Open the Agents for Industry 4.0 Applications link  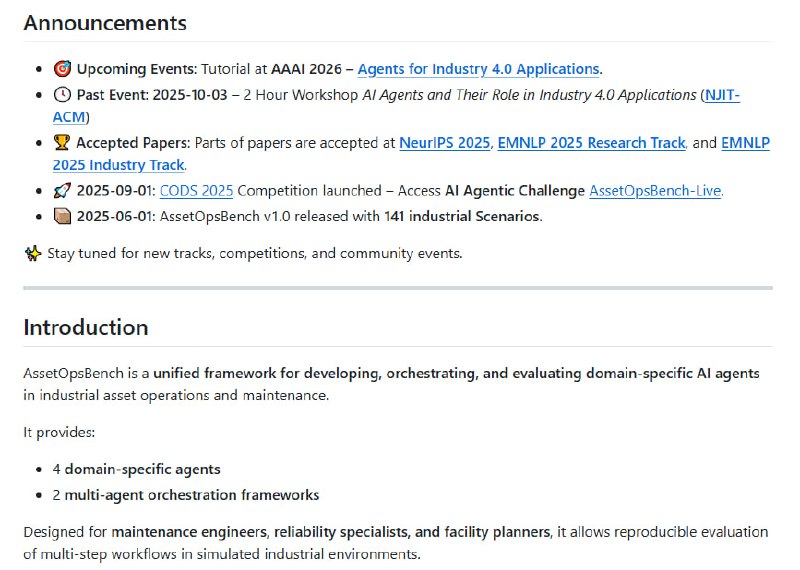click(x=478, y=69)
